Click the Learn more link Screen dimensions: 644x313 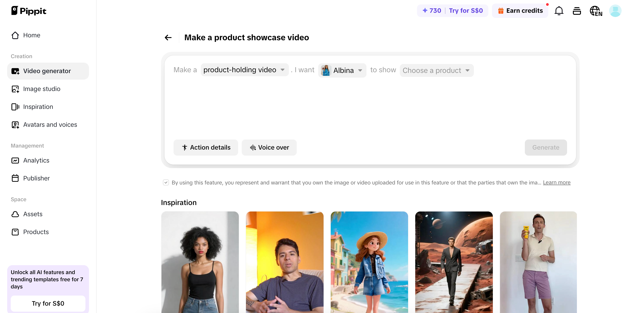pos(557,182)
